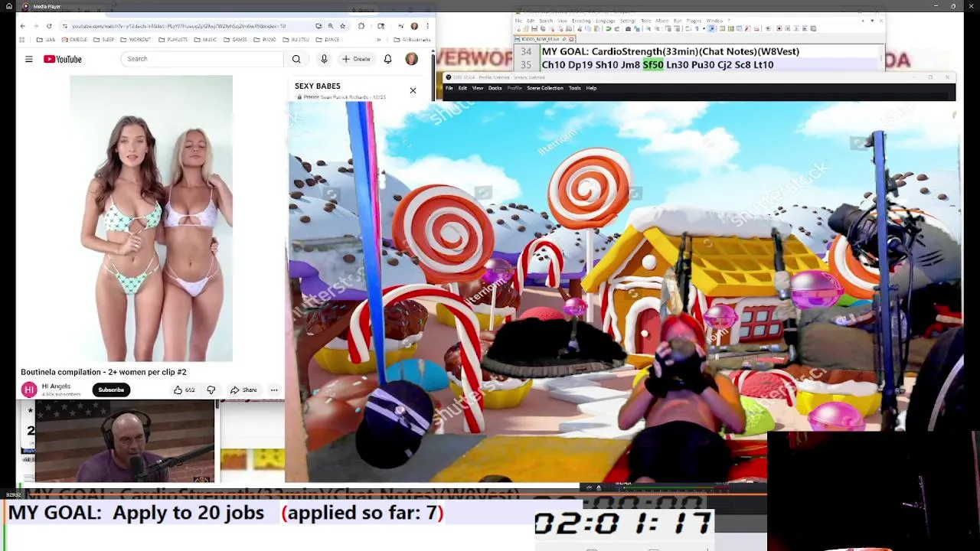The image size is (980, 551).
Task: Show hidden bookmarks with the chevron
Action: [378, 40]
